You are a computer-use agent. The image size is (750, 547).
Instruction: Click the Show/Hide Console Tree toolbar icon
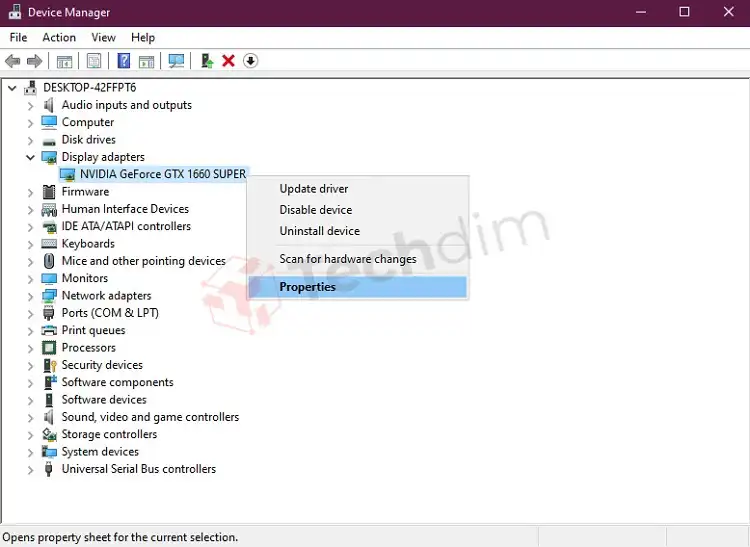[x=64, y=61]
